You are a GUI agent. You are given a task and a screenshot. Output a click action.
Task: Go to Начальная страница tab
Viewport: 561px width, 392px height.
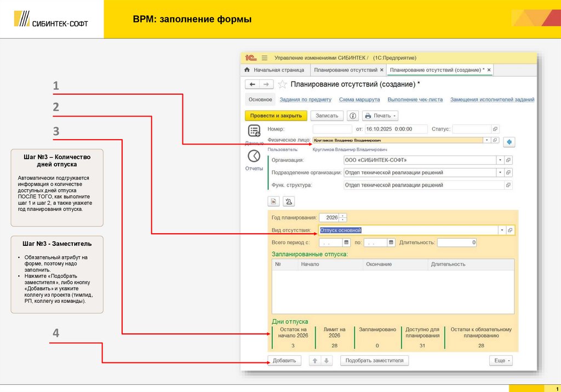coord(274,70)
